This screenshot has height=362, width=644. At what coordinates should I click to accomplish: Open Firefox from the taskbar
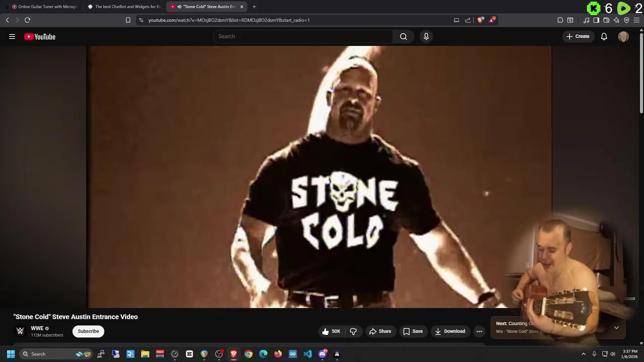pyautogui.click(x=278, y=354)
